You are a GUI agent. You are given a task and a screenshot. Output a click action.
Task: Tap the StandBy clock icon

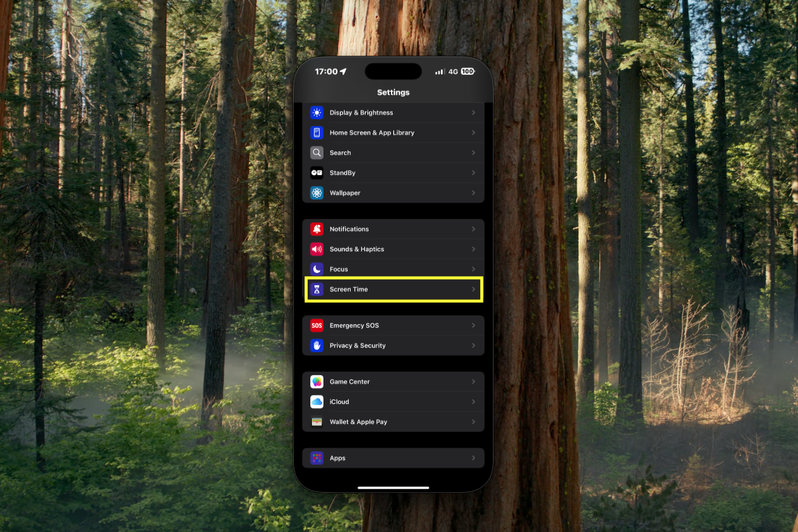pyautogui.click(x=316, y=173)
